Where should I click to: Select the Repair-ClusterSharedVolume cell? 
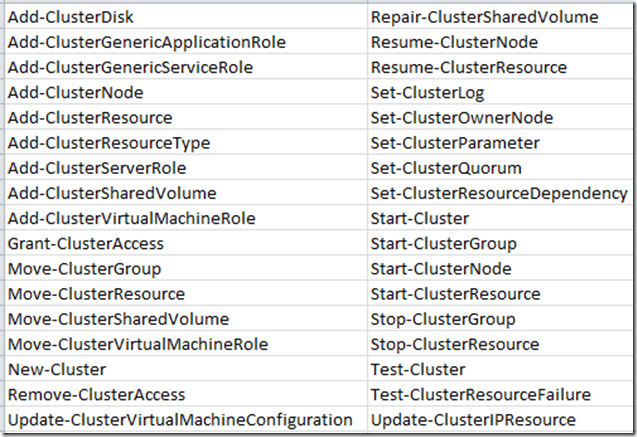(484, 17)
